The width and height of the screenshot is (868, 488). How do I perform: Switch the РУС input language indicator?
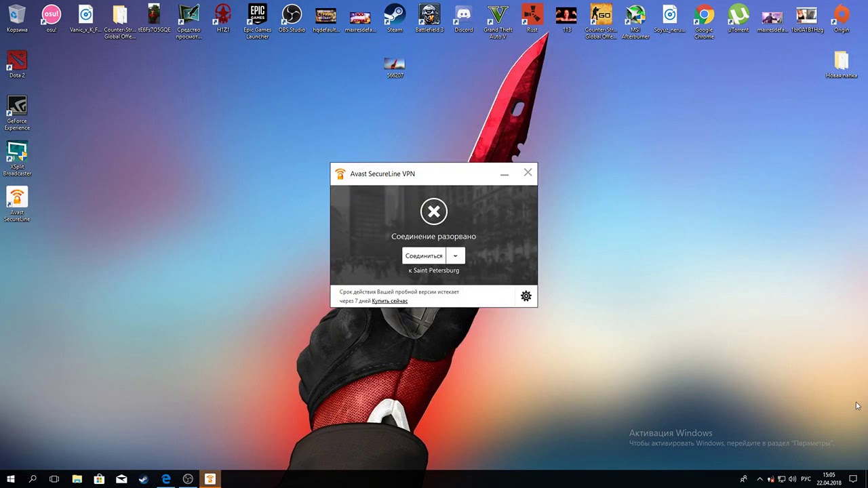pos(806,479)
